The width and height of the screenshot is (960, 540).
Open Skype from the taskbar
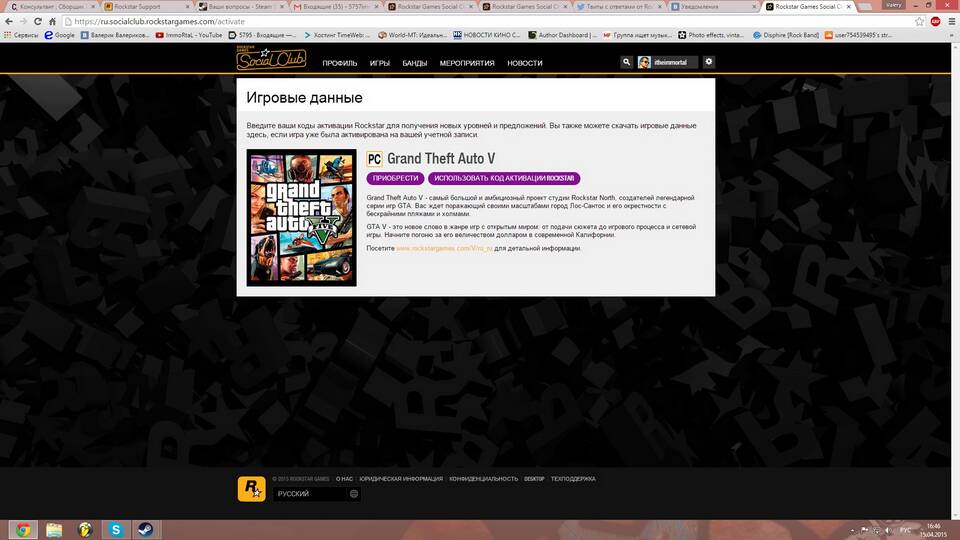click(117, 529)
